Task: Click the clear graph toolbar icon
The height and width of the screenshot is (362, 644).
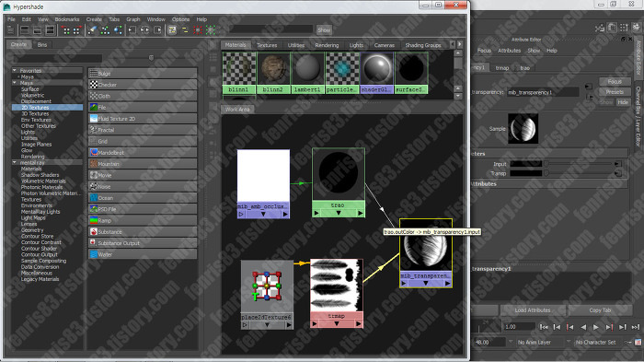Action: (x=92, y=30)
